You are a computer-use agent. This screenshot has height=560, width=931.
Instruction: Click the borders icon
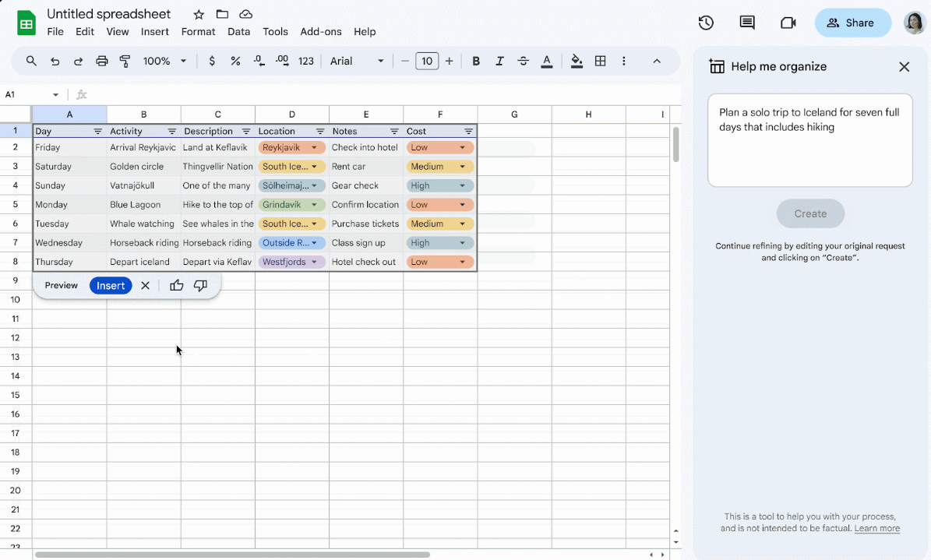pyautogui.click(x=601, y=61)
